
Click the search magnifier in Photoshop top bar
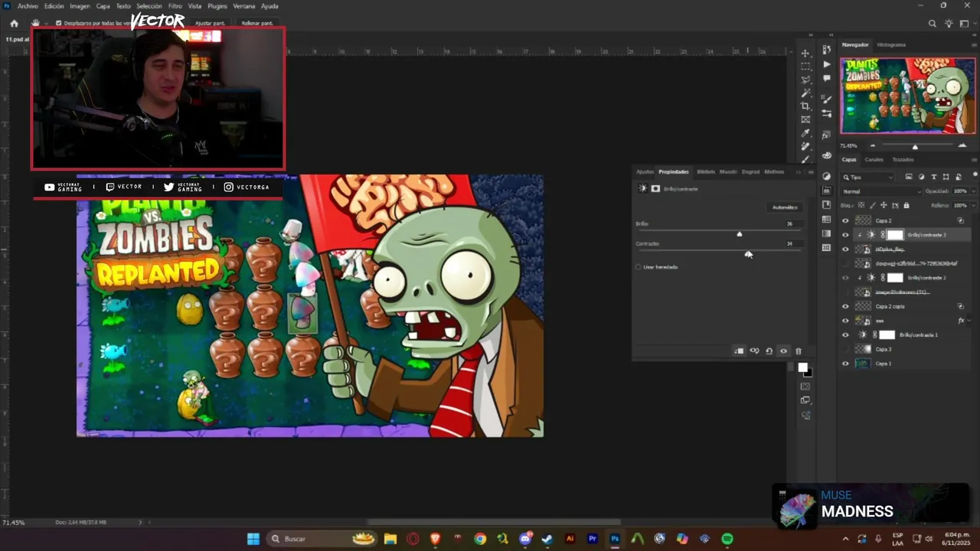(x=932, y=24)
